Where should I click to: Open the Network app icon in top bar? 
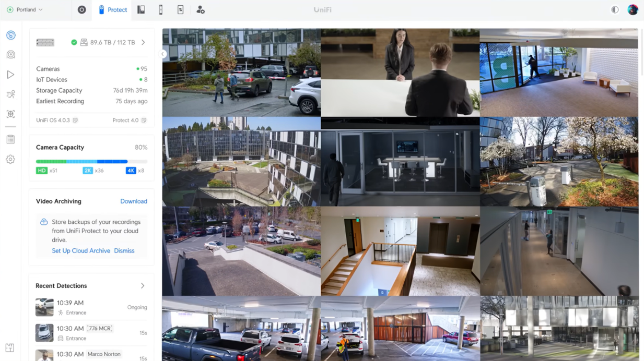pyautogui.click(x=81, y=10)
